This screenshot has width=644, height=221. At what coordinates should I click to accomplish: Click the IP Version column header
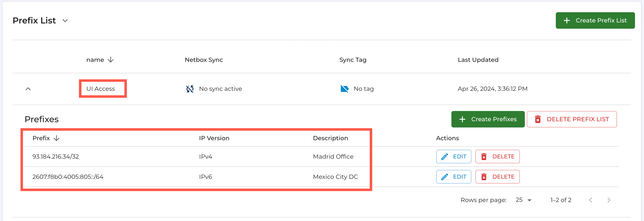[x=214, y=138]
